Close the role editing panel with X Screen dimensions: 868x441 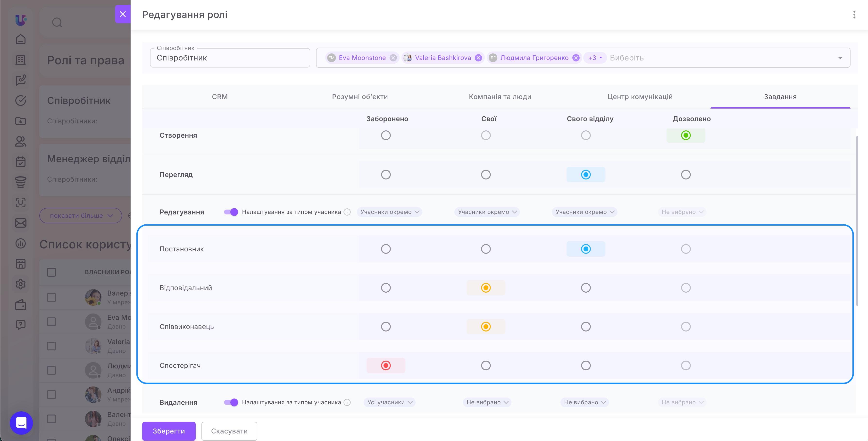[x=123, y=14]
